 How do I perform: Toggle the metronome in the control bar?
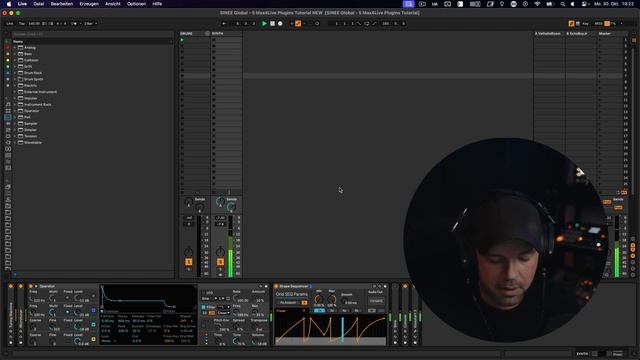point(74,24)
